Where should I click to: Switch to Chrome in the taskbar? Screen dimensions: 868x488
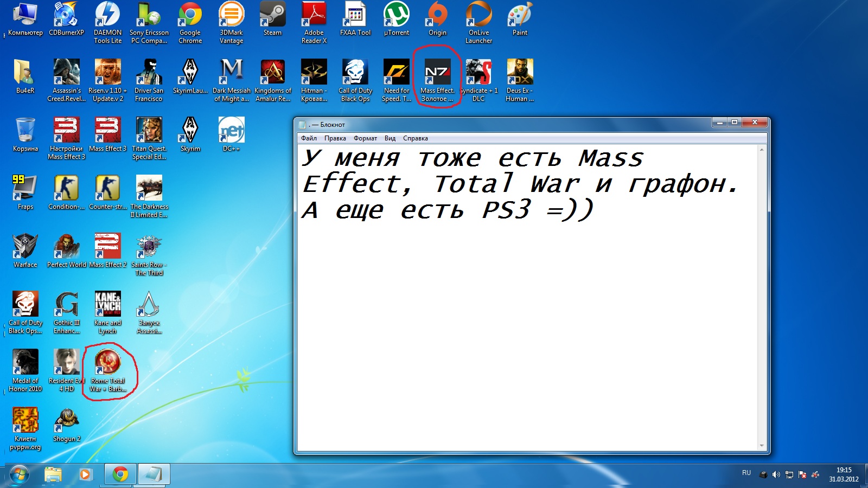click(x=120, y=474)
